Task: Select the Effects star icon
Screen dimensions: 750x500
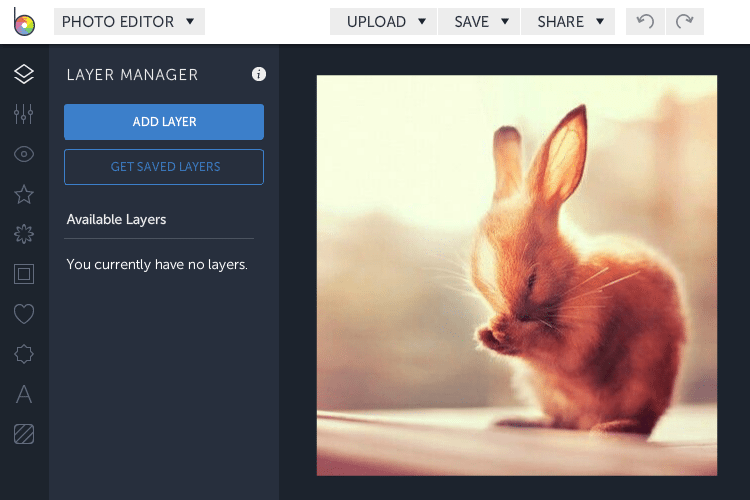Action: pos(24,194)
